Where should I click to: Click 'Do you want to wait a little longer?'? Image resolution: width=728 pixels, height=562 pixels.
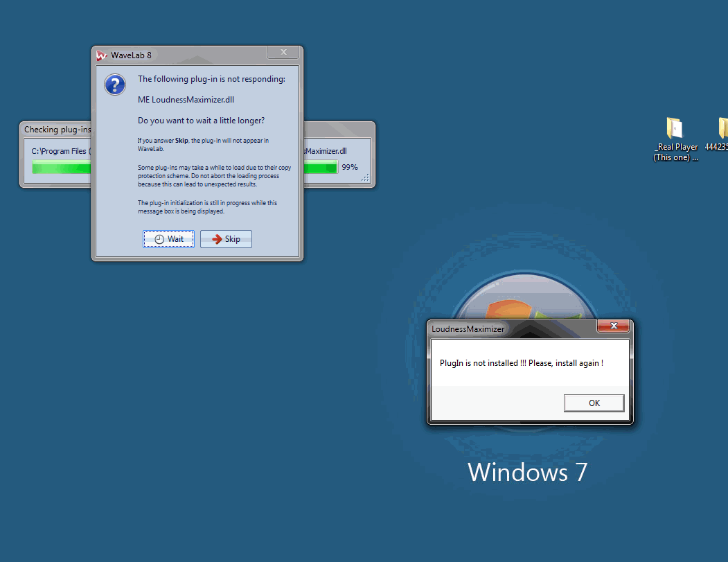[201, 121]
